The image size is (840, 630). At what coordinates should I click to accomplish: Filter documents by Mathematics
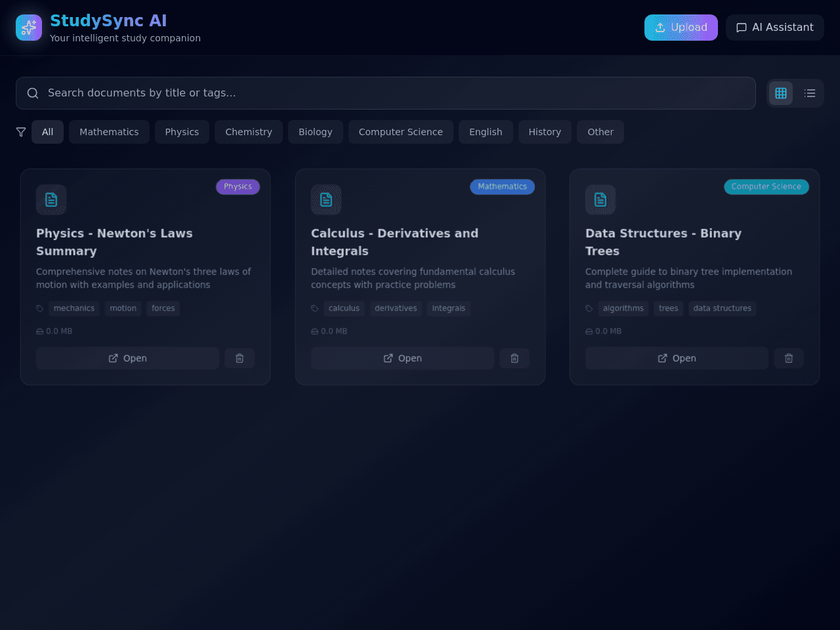109,132
